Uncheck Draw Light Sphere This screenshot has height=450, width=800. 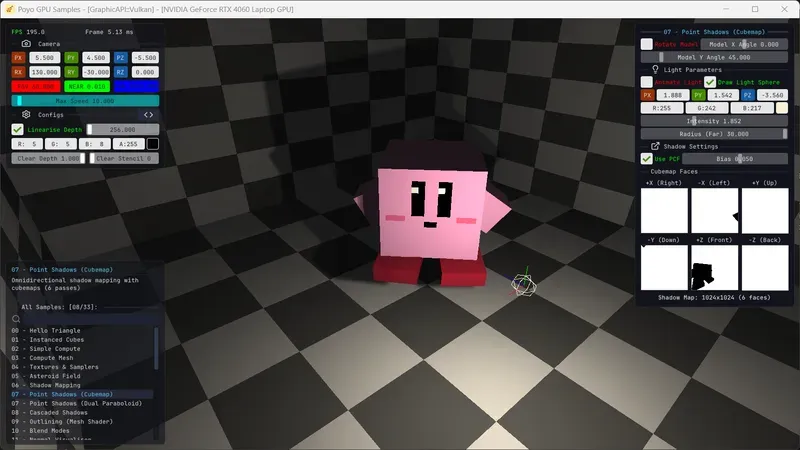point(710,82)
